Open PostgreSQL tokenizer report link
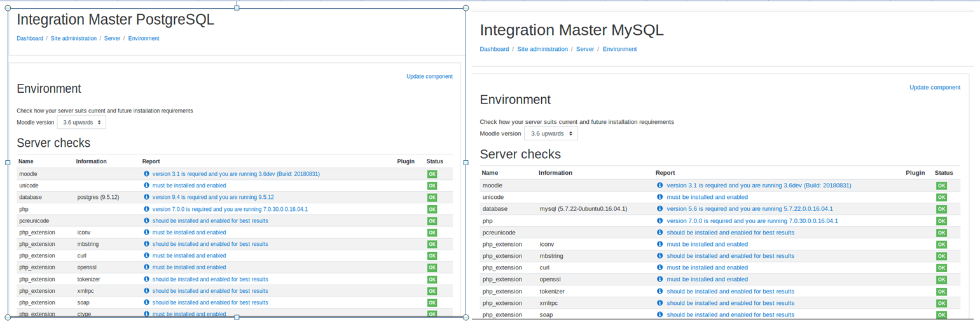Viewport: 980px width, 331px height. pos(210,279)
